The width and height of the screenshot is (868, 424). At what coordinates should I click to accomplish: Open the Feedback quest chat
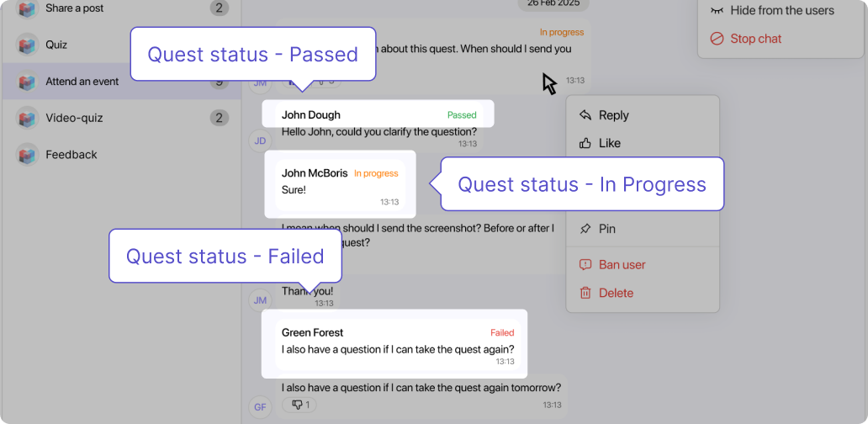coord(71,155)
